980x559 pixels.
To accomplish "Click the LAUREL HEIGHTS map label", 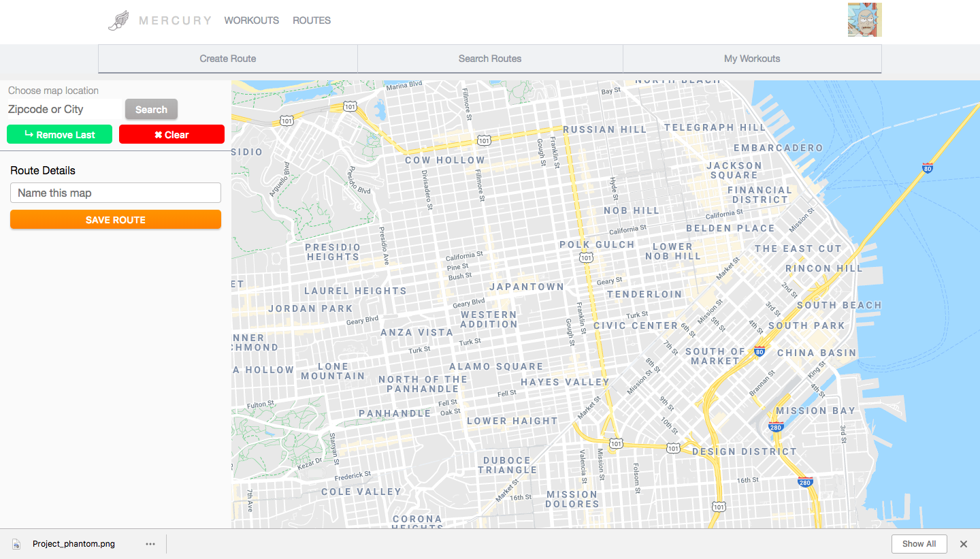I will pyautogui.click(x=355, y=291).
